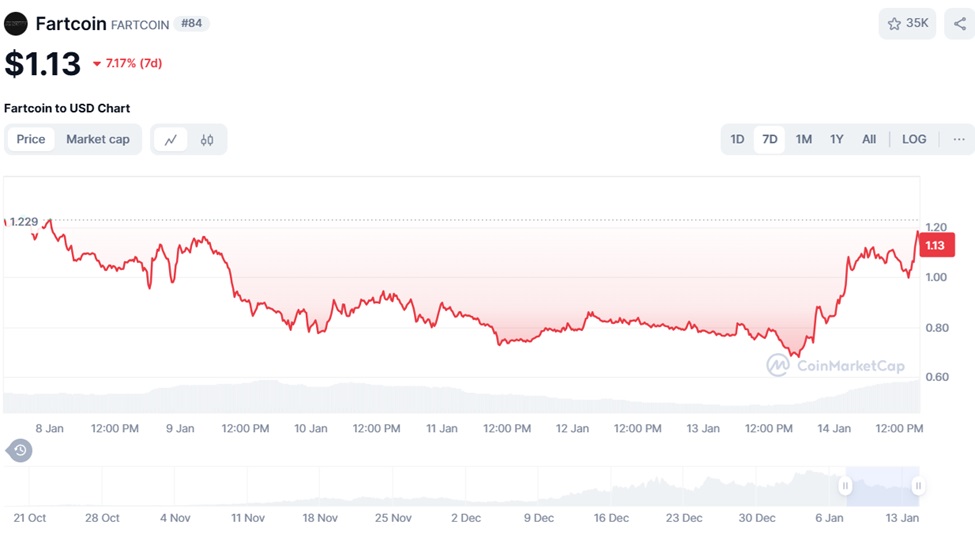Choose the 1Y time range
This screenshot has height=540, width=975.
click(x=836, y=139)
